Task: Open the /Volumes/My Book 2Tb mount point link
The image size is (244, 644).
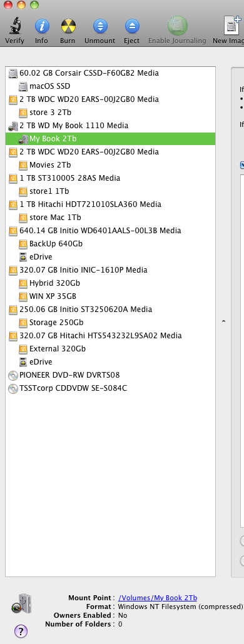Action: pyautogui.click(x=158, y=598)
